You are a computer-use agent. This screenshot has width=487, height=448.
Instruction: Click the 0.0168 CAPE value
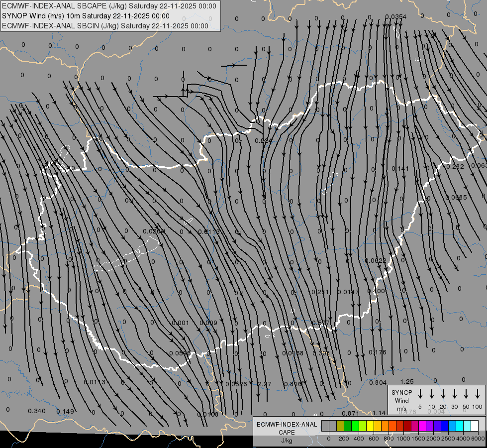click(x=292, y=353)
